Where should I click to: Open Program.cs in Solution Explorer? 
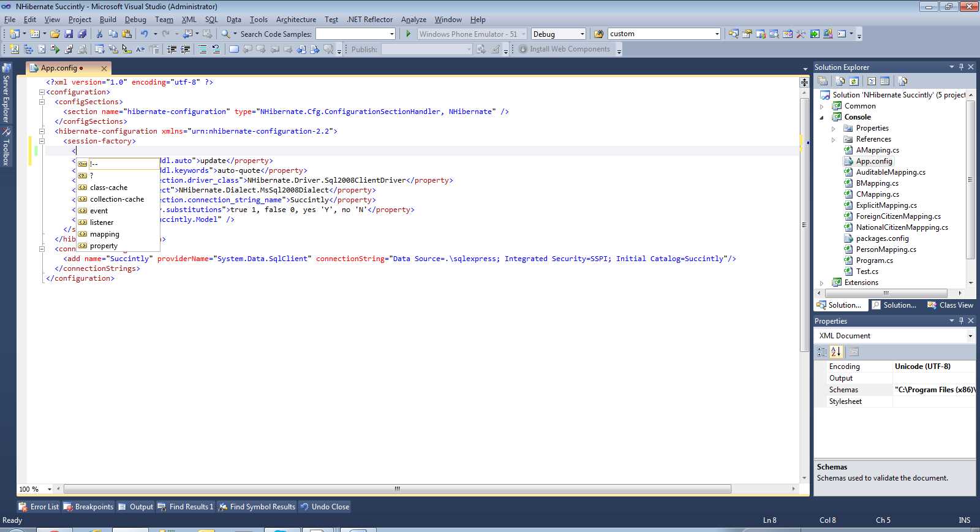click(x=874, y=260)
